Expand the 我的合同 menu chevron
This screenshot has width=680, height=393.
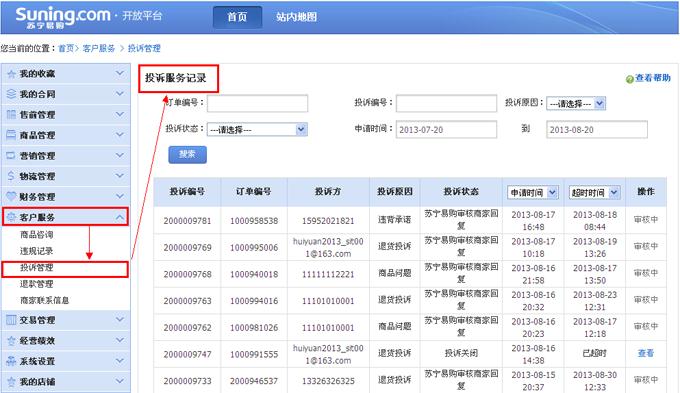pyautogui.click(x=120, y=94)
